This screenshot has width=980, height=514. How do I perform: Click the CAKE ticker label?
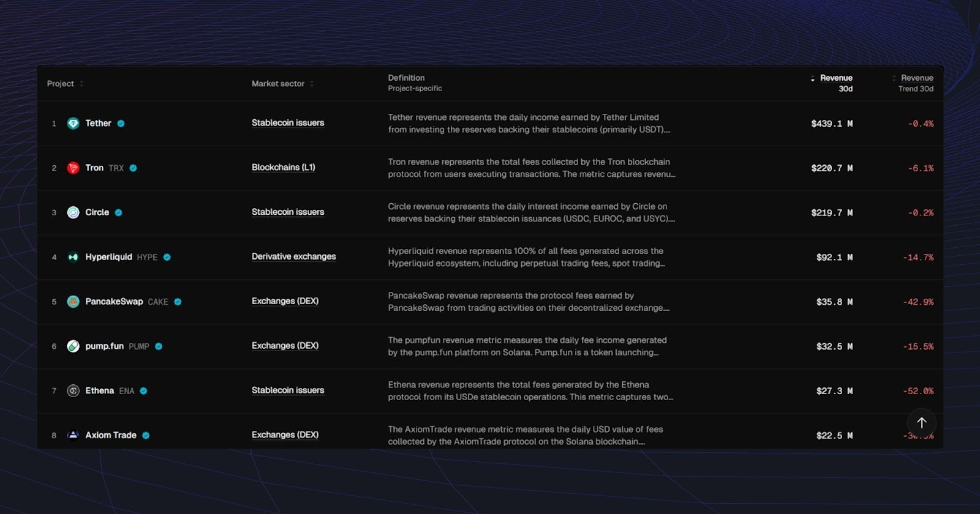tap(158, 302)
